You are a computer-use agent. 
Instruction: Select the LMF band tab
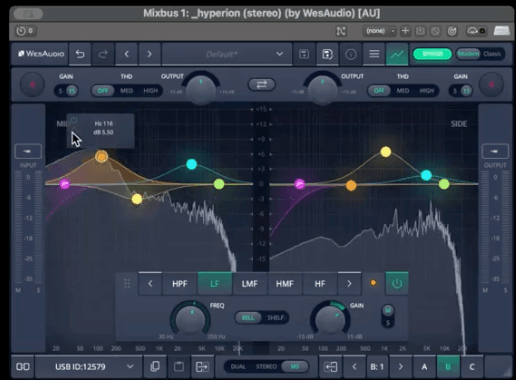pos(250,284)
